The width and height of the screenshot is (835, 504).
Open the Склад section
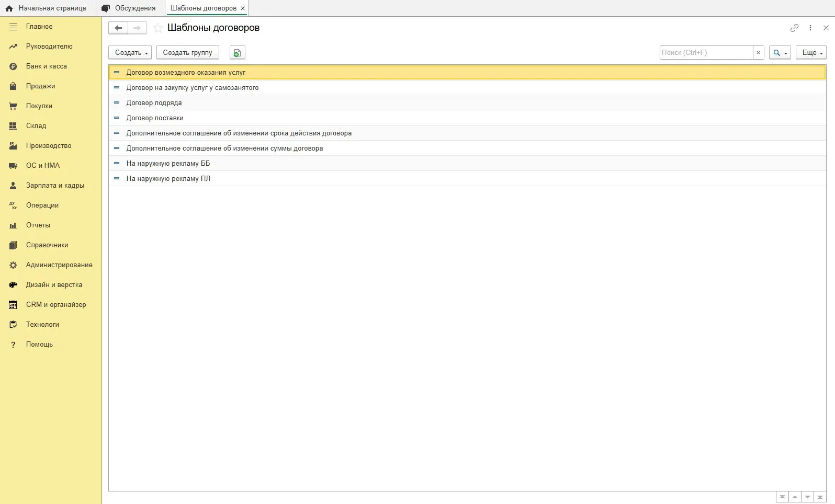(51, 126)
